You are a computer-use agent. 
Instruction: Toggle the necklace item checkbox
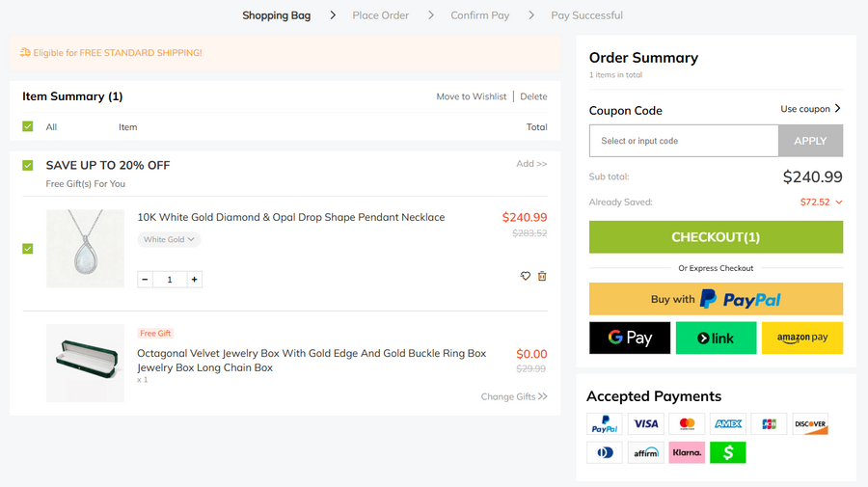[x=28, y=248]
